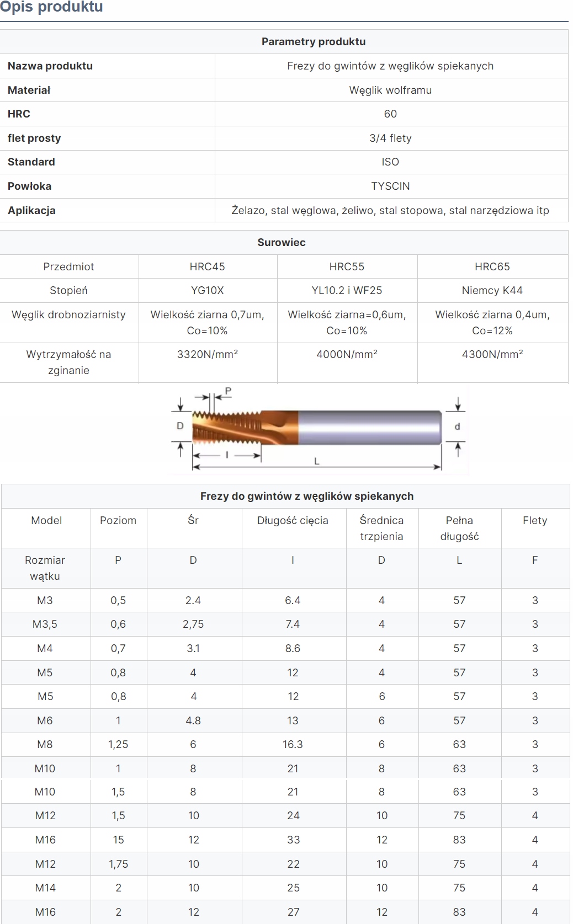Select the 'Materiał' row label

[x=29, y=90]
